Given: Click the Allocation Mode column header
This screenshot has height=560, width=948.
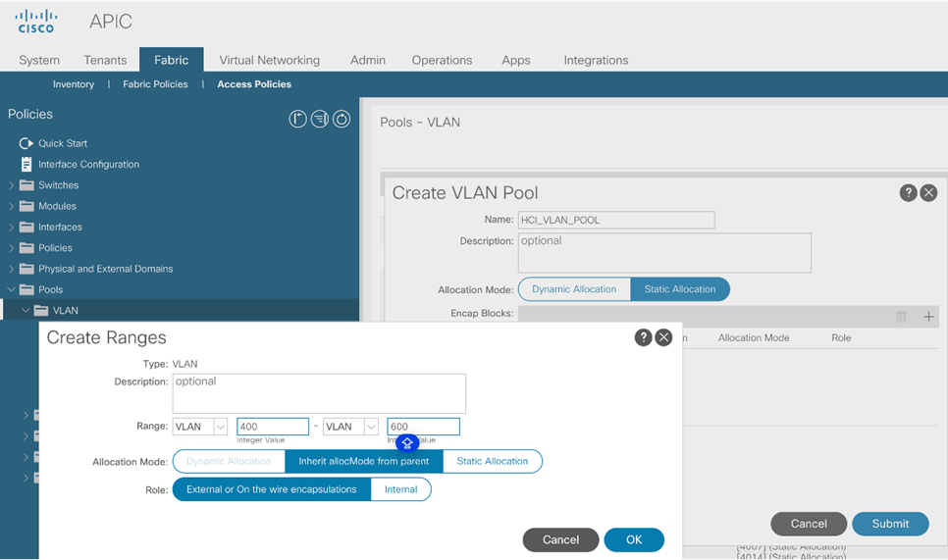Looking at the screenshot, I should (754, 337).
